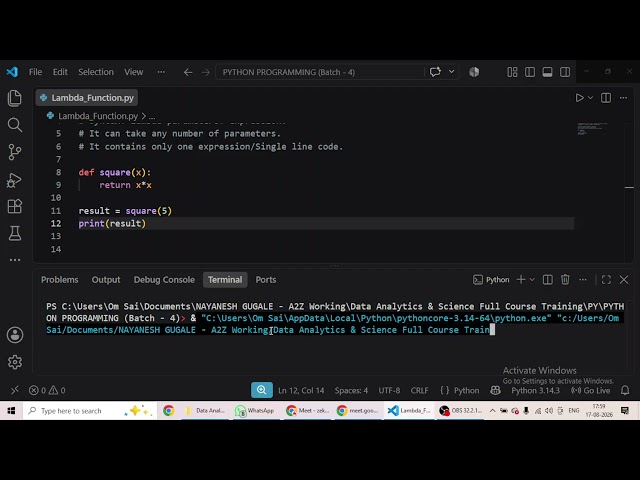
Task: Open the Manage gear icon
Action: pos(15,362)
